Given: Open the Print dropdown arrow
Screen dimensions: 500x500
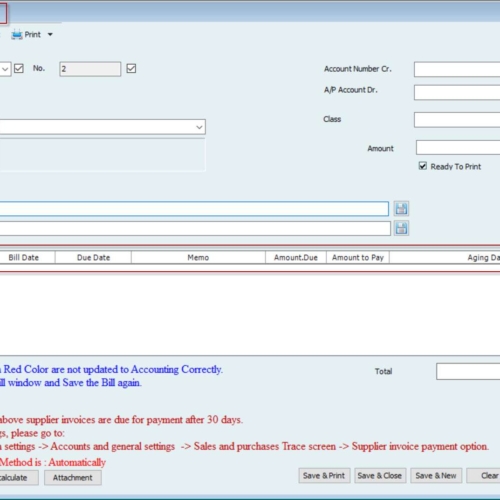Looking at the screenshot, I should [x=50, y=35].
